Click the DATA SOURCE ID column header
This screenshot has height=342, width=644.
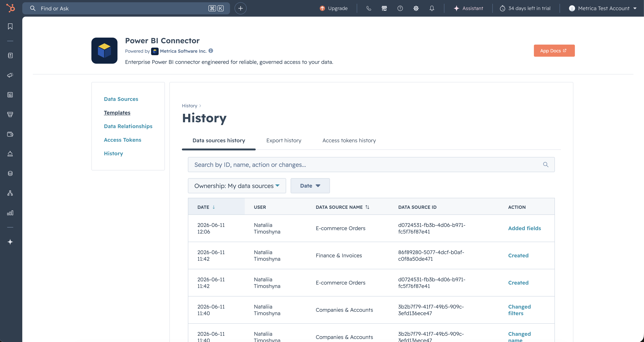pyautogui.click(x=417, y=207)
